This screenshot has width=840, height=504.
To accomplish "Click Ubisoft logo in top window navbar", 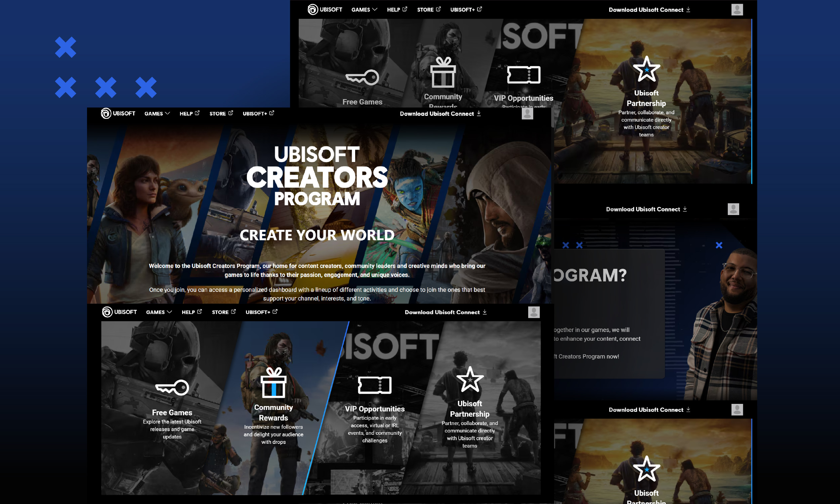I will (x=325, y=9).
